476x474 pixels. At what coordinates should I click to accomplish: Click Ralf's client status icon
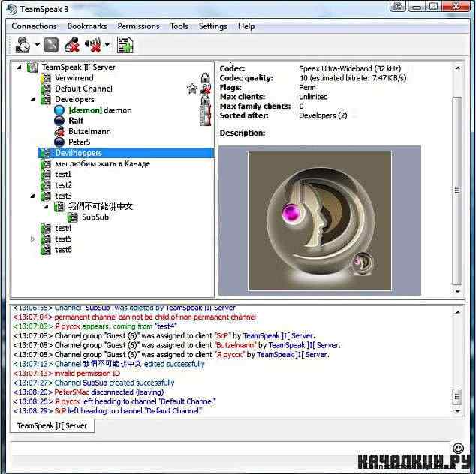(x=59, y=121)
